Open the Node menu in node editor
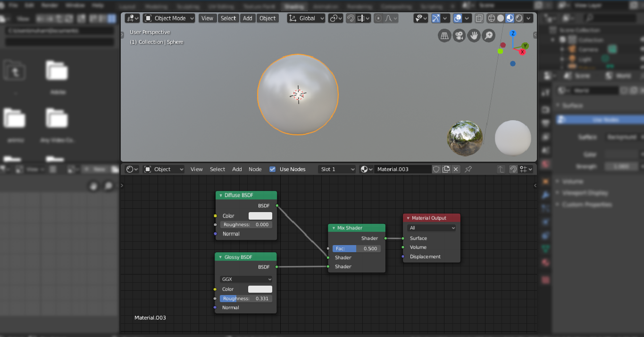Screen dimensions: 644x337 click(255, 169)
